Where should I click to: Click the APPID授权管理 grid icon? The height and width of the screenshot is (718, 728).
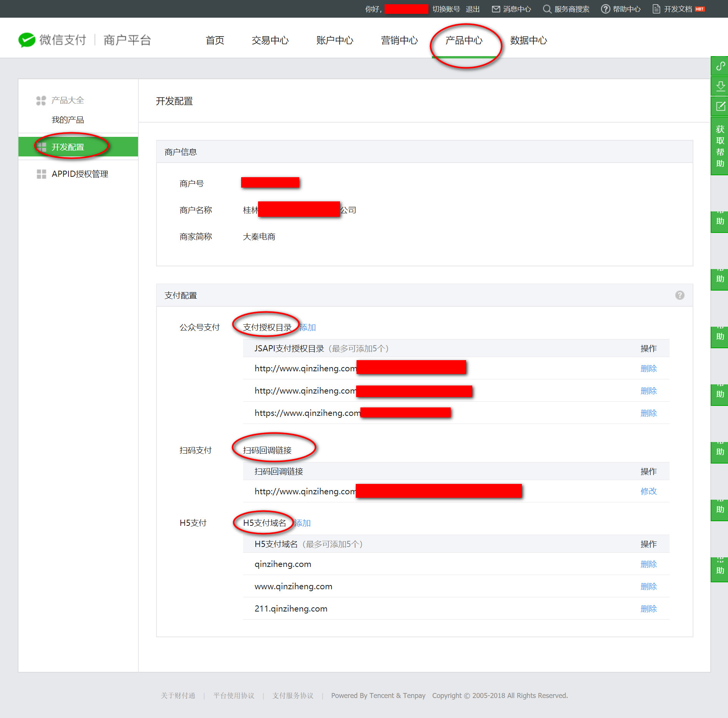pos(41,174)
